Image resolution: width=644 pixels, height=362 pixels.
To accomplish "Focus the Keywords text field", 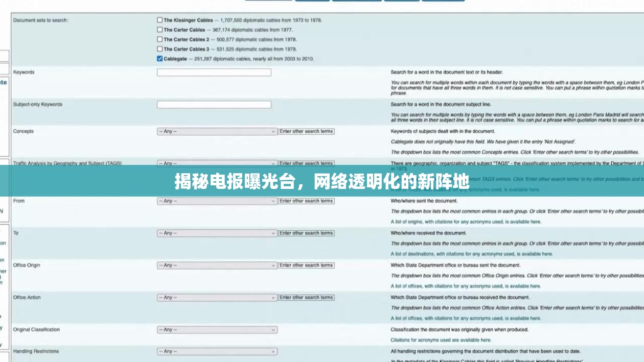I will (x=214, y=73).
